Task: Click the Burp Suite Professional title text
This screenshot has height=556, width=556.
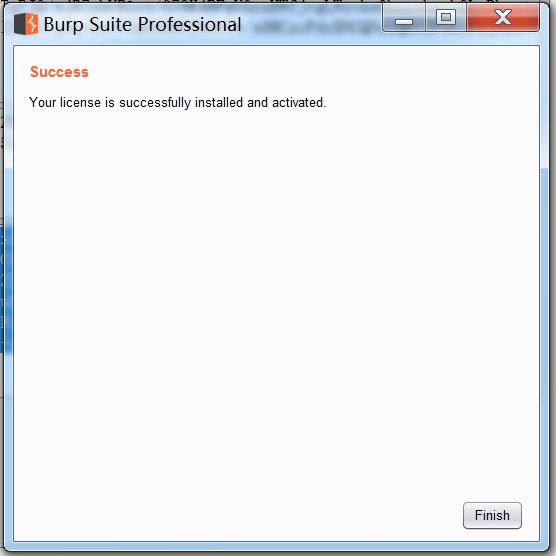Action: click(143, 24)
